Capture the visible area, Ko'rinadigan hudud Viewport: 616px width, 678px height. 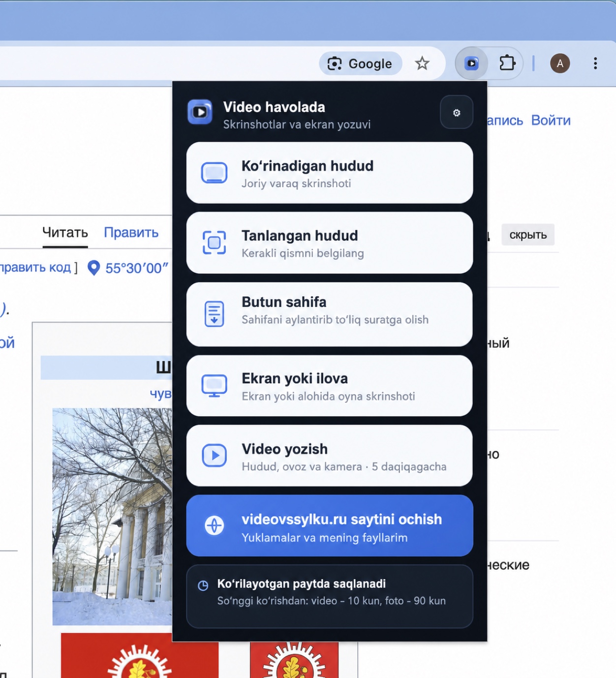click(x=330, y=173)
